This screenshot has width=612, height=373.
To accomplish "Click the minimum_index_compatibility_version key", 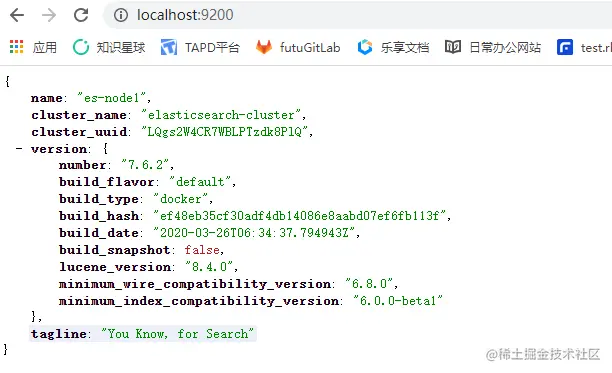I will 199,301.
